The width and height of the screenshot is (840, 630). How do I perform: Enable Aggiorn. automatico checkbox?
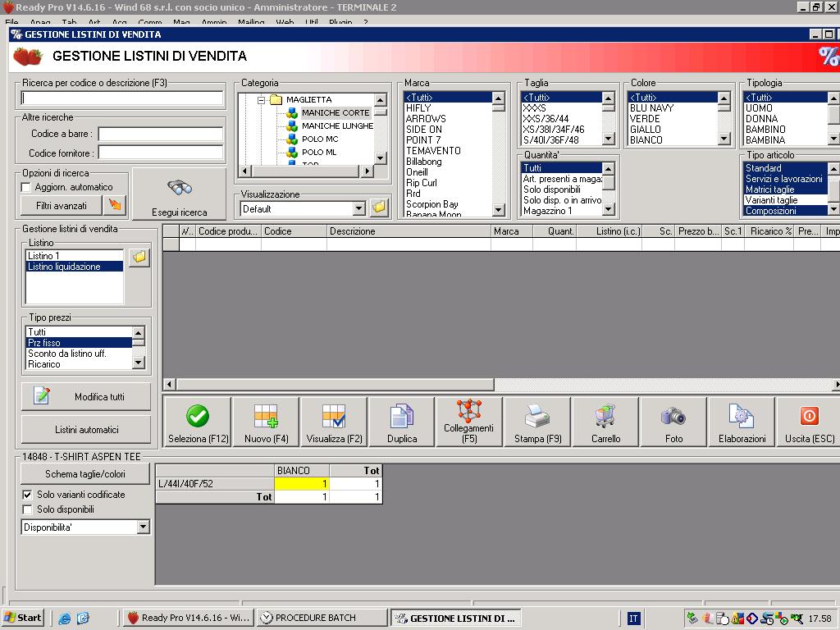pos(26,187)
